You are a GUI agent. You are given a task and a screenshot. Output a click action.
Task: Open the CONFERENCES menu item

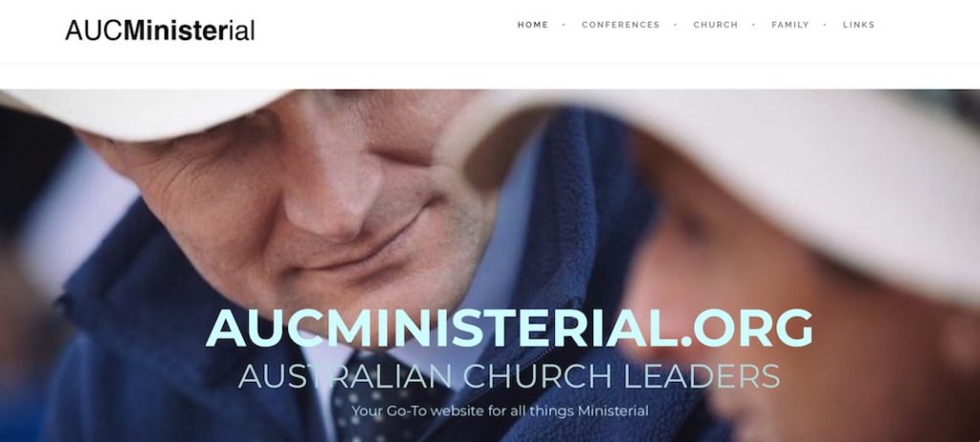coord(620,25)
